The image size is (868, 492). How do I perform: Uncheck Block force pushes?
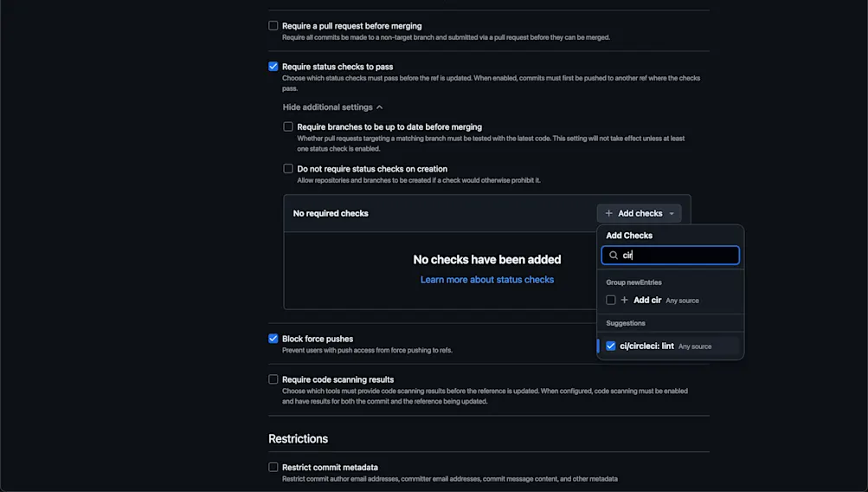(x=273, y=339)
